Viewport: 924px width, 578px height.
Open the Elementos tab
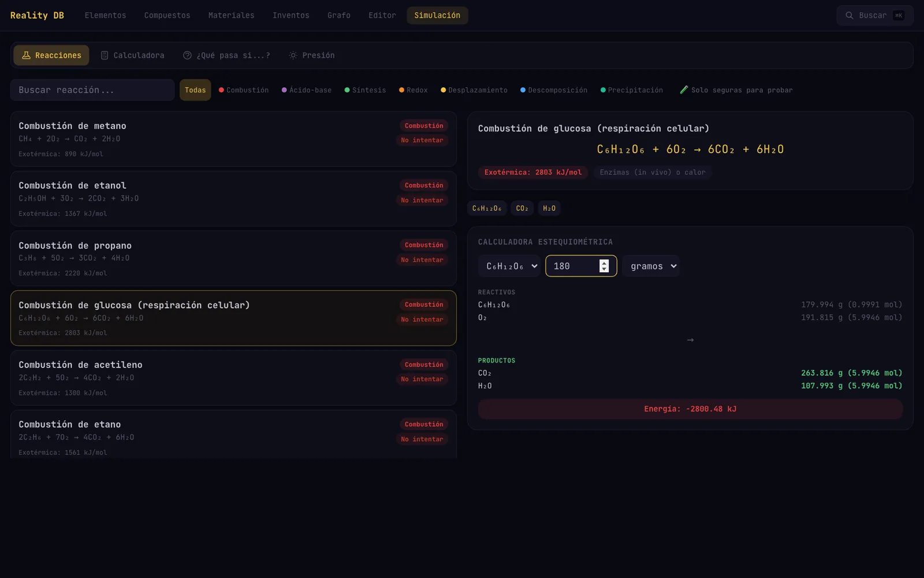click(x=105, y=16)
